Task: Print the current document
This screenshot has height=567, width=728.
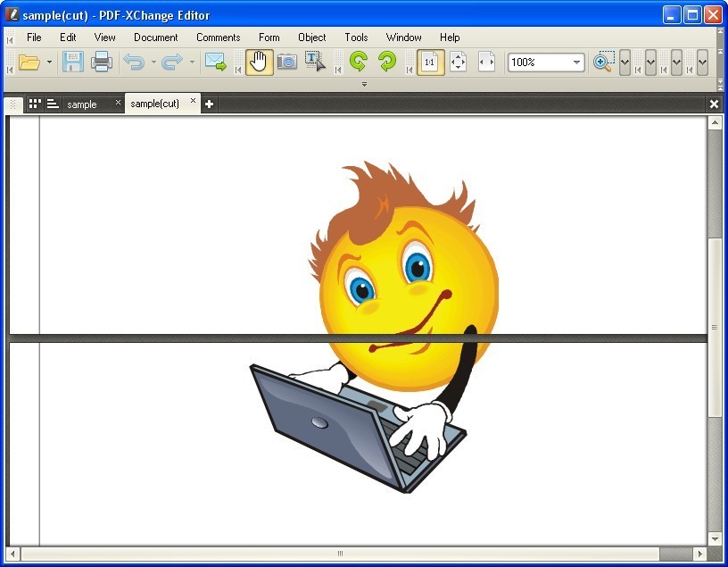Action: pos(99,63)
